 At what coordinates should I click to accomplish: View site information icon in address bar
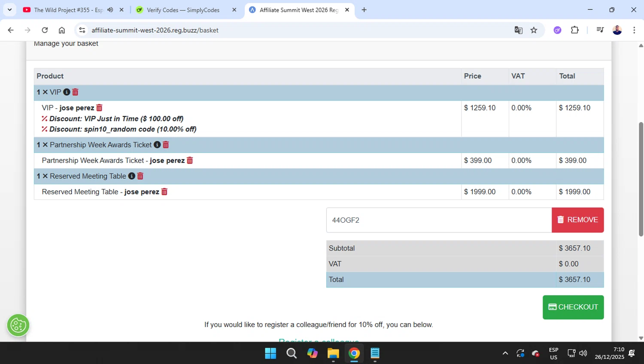point(82,30)
